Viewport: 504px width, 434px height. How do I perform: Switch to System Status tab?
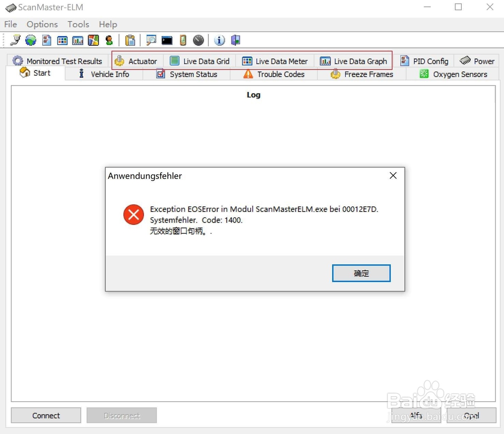[x=187, y=74]
